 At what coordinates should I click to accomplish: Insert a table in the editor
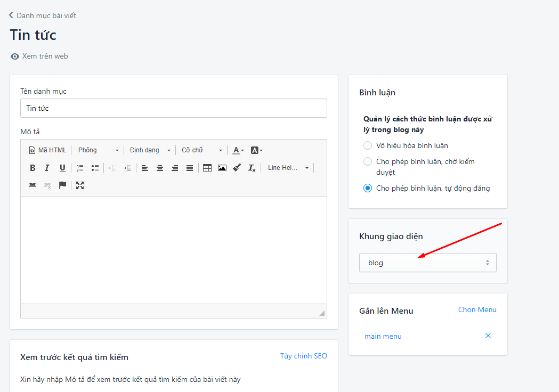click(207, 168)
